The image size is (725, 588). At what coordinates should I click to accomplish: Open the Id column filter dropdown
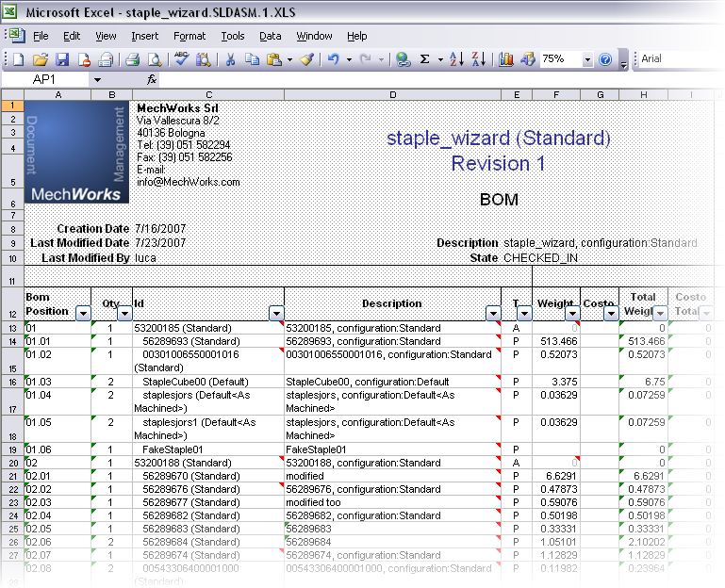click(276, 314)
